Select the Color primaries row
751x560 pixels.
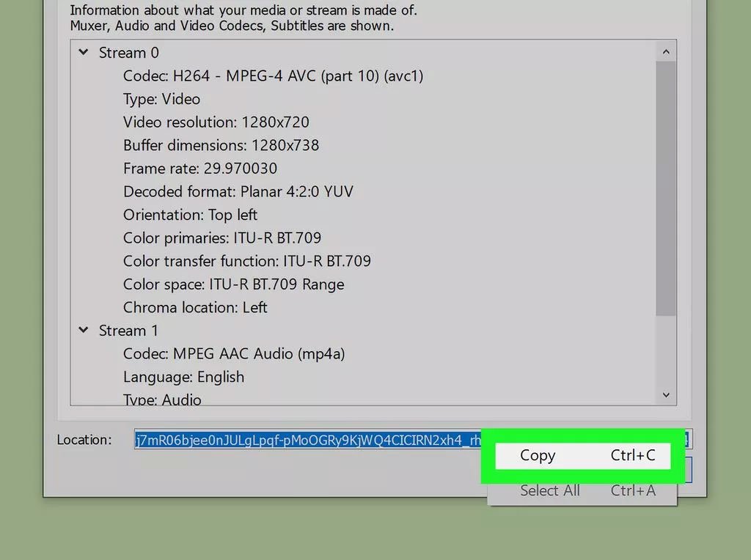(x=222, y=238)
